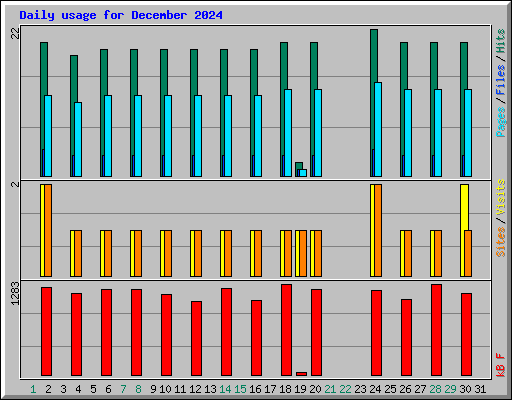512x400 pixels.
Task: Click the day '2' axis label
Action: click(48, 389)
